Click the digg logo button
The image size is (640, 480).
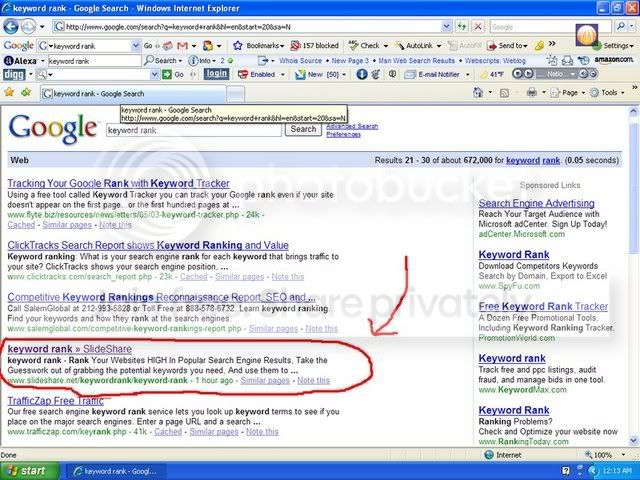14,75
